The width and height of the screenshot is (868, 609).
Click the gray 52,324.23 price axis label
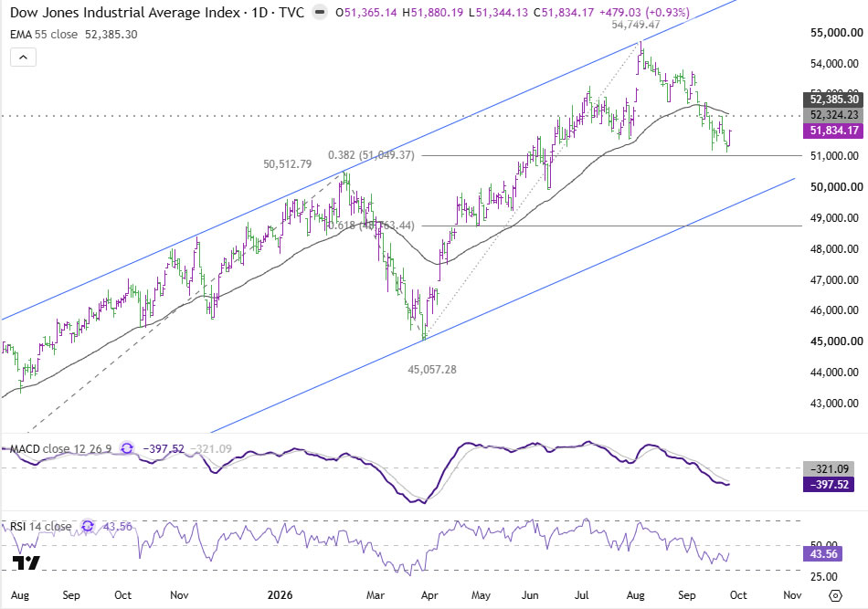tap(833, 115)
